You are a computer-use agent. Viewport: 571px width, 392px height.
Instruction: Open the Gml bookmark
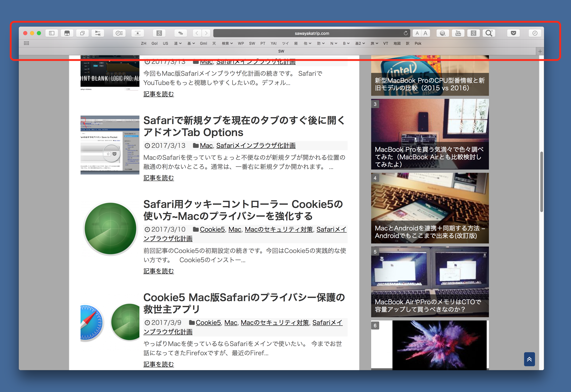point(203,44)
